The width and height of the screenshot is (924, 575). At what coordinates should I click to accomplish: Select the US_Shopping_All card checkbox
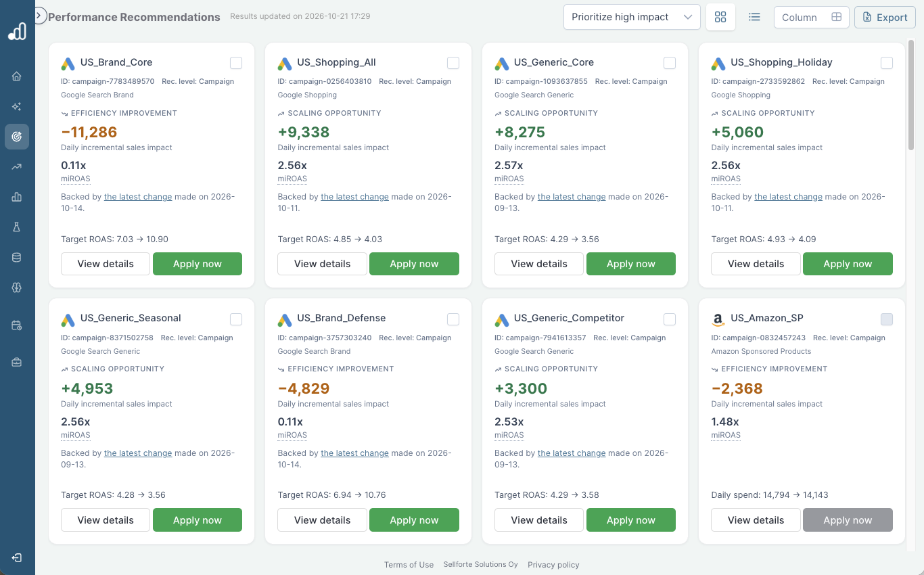point(453,63)
